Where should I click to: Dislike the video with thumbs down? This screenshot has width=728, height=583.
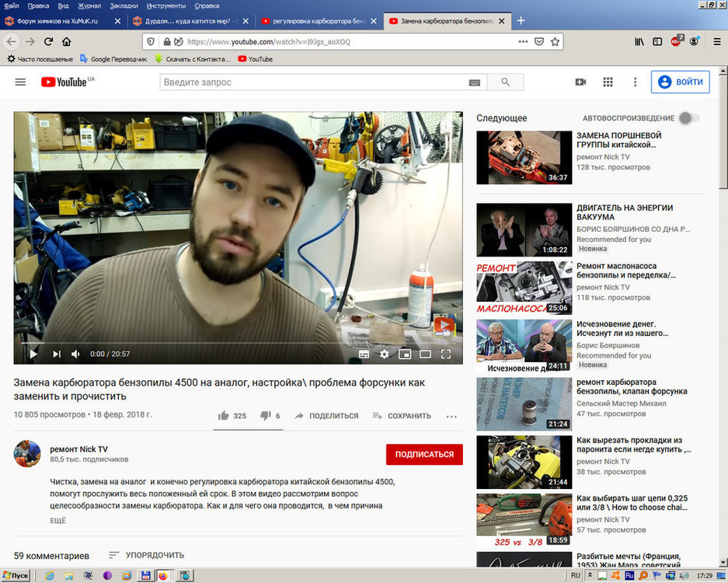pyautogui.click(x=264, y=416)
